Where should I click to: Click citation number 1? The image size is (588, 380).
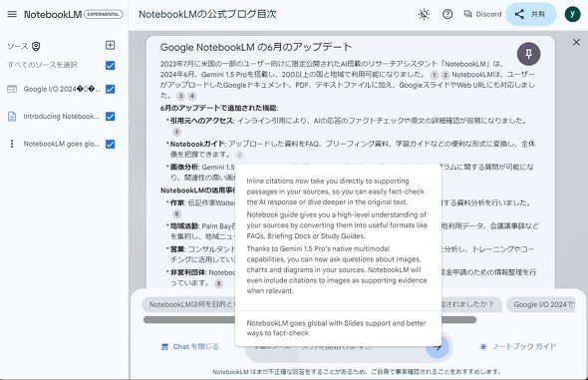coord(434,75)
